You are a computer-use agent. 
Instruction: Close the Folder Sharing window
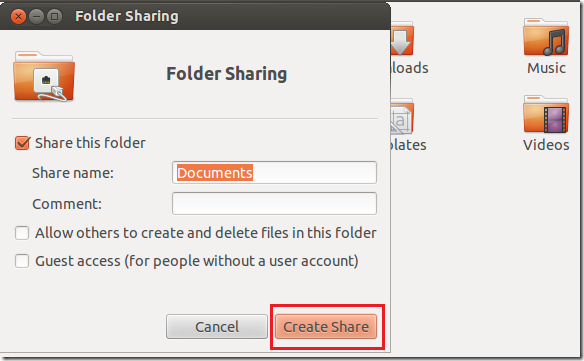click(x=18, y=16)
